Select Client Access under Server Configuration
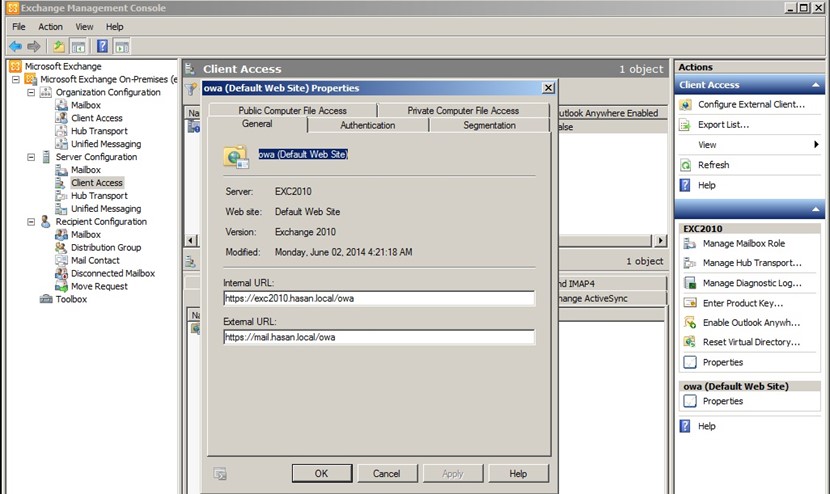The height and width of the screenshot is (494, 830). (96, 183)
